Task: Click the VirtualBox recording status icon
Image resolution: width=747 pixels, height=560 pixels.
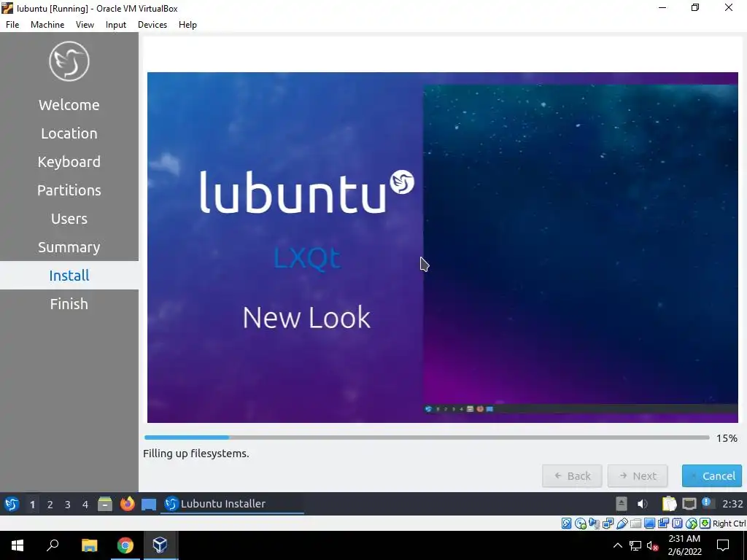Action: tap(663, 524)
